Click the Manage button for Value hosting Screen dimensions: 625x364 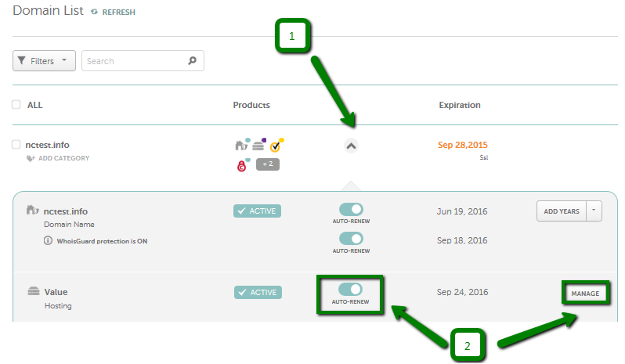[585, 293]
